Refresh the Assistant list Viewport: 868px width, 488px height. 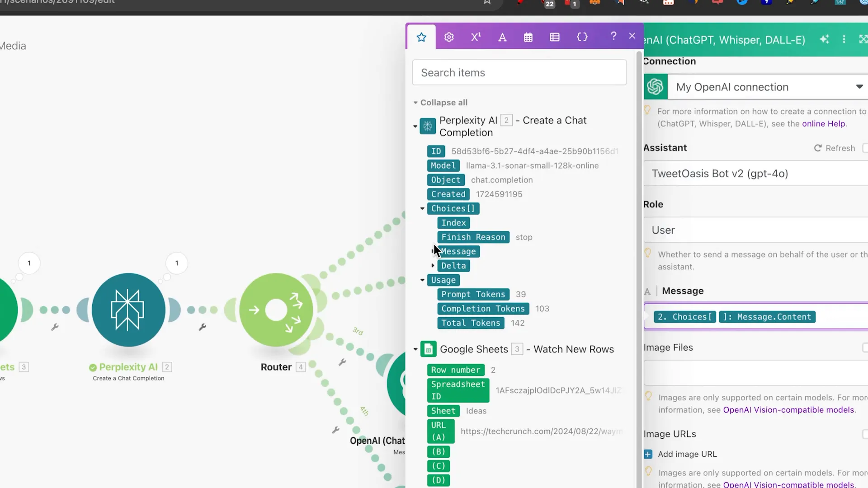[x=835, y=148]
